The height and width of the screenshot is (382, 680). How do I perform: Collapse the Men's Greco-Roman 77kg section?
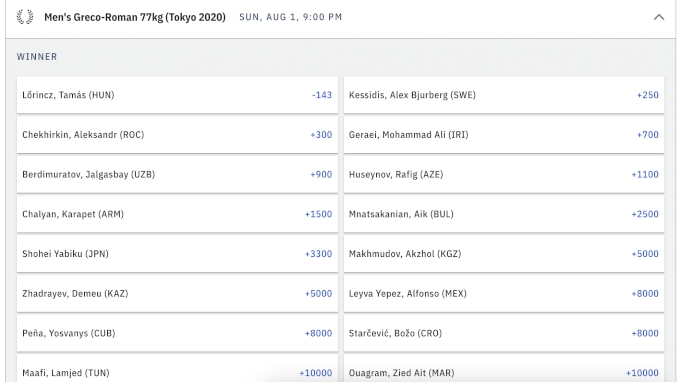pyautogui.click(x=659, y=17)
